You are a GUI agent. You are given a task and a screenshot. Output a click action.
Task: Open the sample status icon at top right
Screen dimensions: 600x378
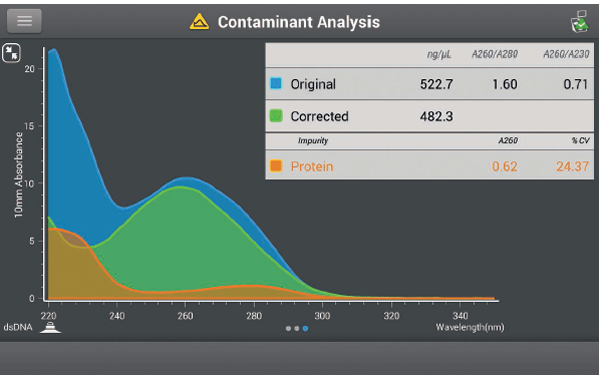(x=580, y=21)
